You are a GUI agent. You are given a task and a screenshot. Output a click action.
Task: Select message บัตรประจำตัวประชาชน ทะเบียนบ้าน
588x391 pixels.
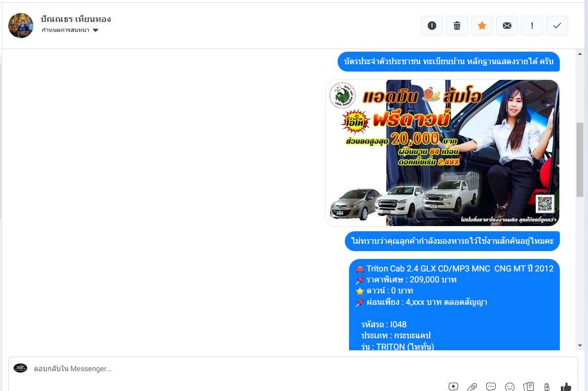[449, 62]
